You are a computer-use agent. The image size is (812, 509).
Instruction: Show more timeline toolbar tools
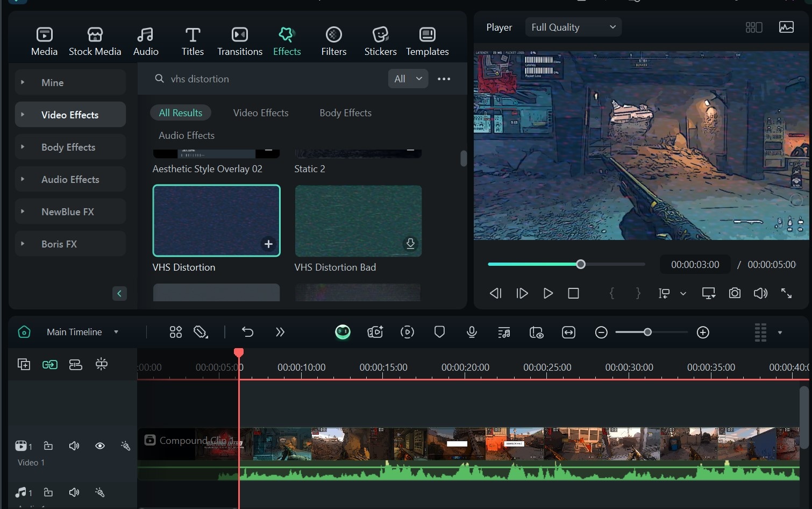click(x=280, y=332)
